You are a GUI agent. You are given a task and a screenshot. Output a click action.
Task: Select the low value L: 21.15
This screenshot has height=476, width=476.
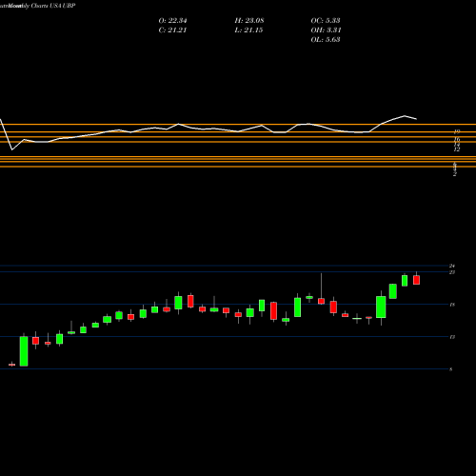[x=248, y=30]
